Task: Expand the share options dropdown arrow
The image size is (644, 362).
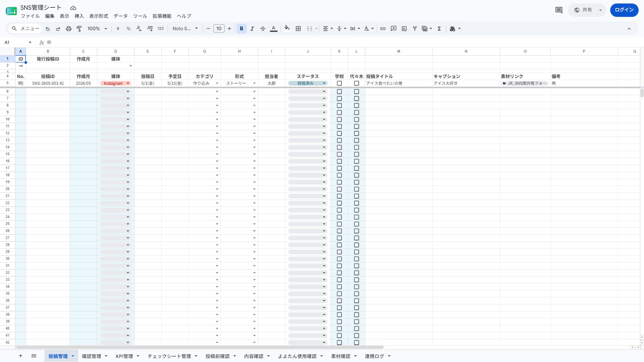Action: [600, 10]
